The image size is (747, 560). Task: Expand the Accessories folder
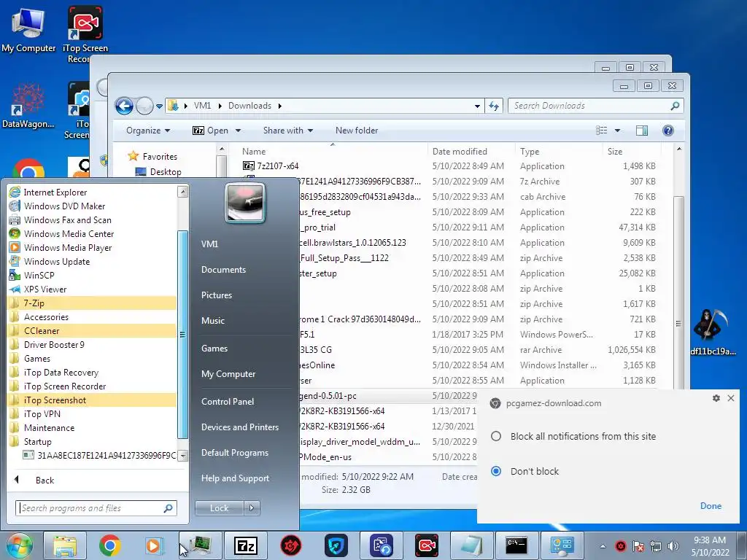click(x=93, y=316)
